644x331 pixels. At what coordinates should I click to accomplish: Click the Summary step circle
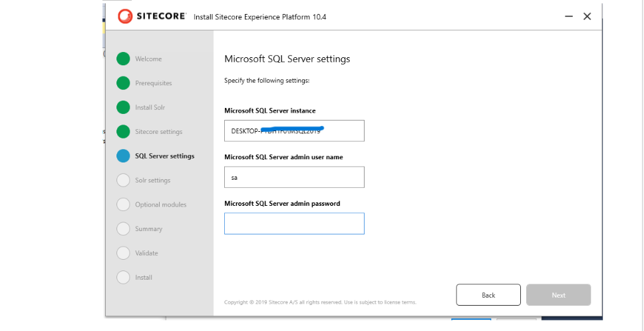pyautogui.click(x=123, y=228)
